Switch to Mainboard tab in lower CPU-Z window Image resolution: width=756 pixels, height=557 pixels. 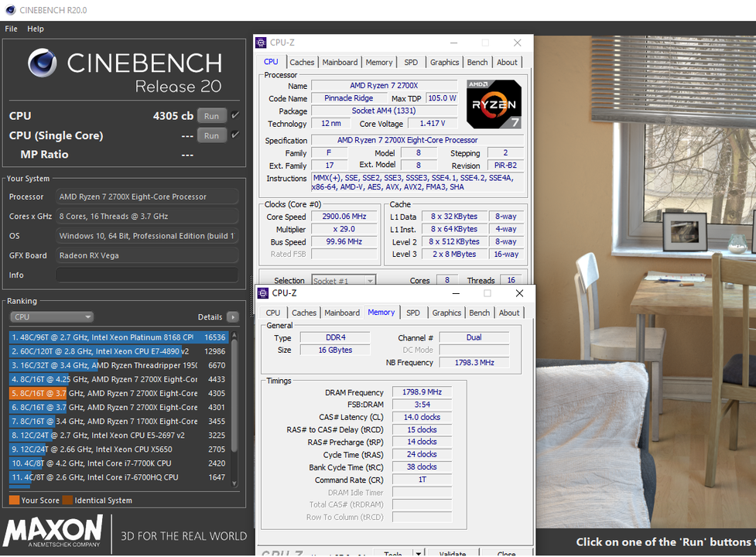pyautogui.click(x=342, y=313)
